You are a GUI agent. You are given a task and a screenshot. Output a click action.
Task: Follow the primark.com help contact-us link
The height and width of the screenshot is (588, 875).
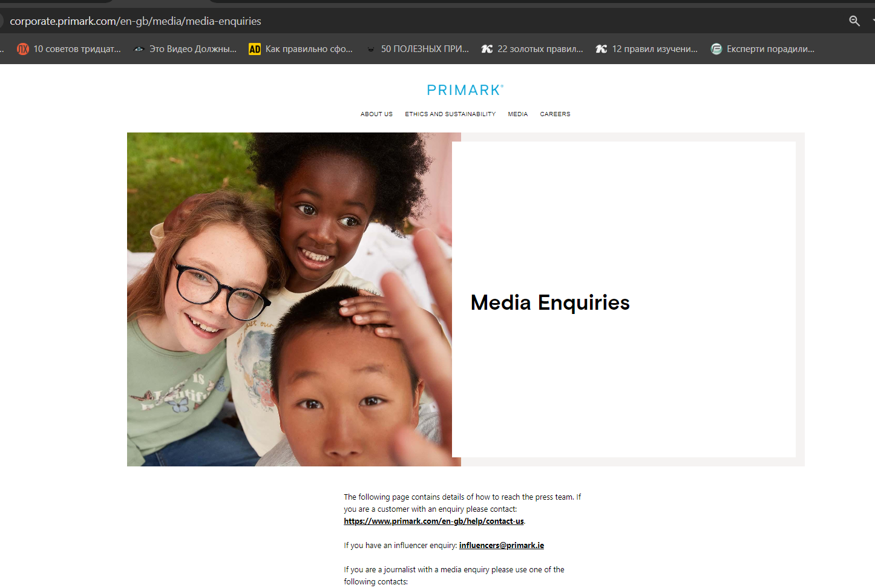click(x=434, y=521)
